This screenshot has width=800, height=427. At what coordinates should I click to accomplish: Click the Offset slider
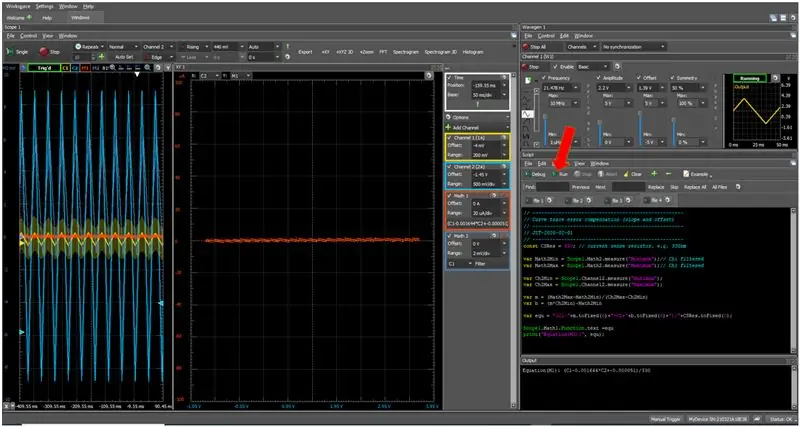(x=639, y=129)
